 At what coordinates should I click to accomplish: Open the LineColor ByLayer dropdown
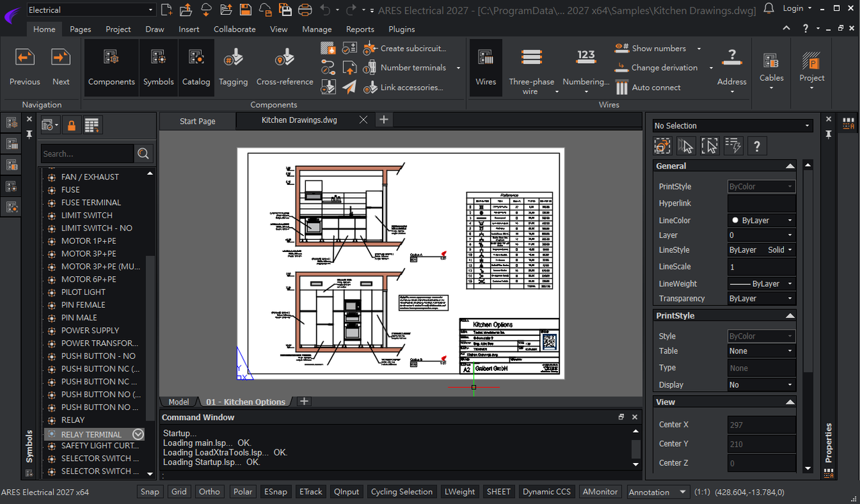pos(761,220)
